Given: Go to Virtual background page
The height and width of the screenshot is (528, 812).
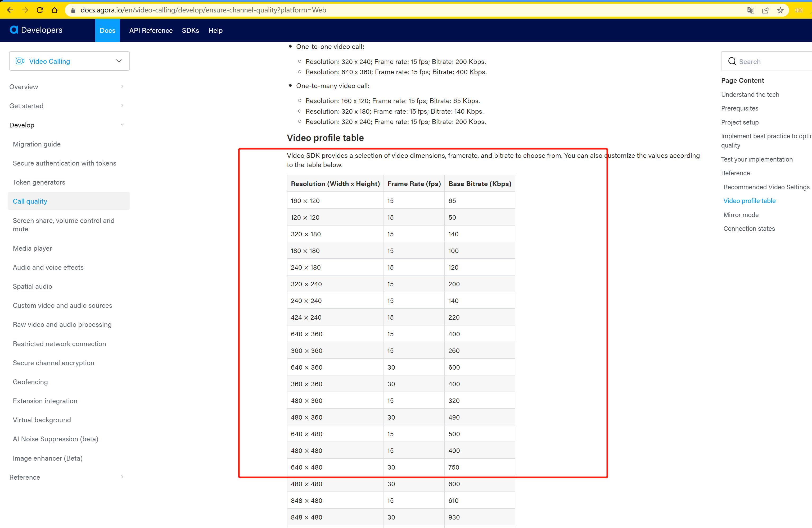Looking at the screenshot, I should [42, 420].
